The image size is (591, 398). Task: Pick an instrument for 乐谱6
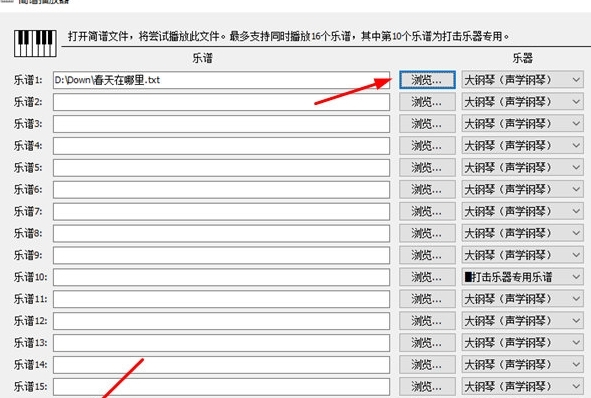pos(522,189)
